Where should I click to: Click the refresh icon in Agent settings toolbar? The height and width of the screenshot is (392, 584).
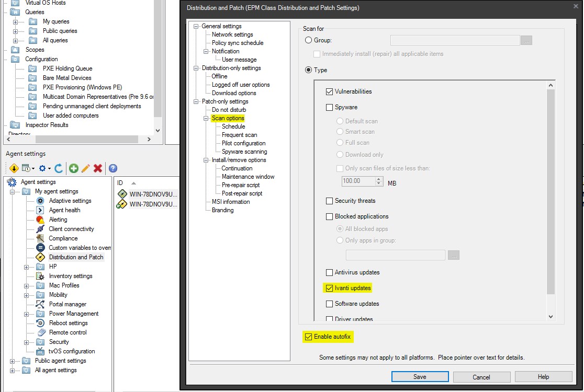pos(59,168)
